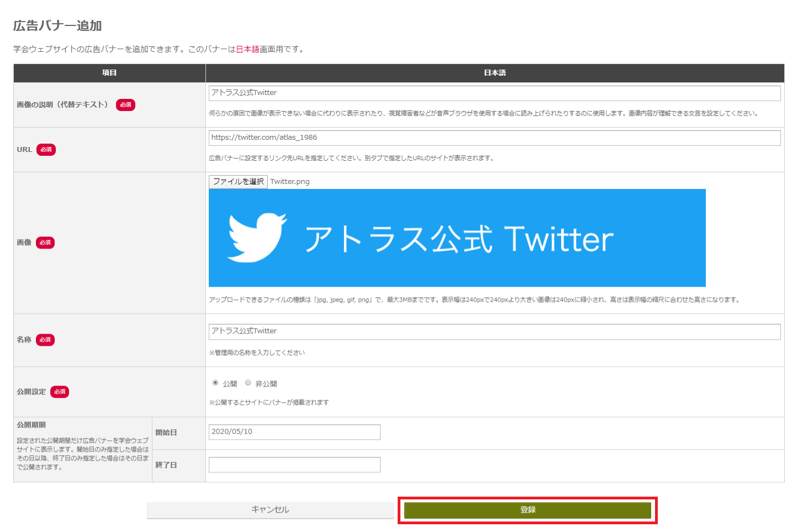The width and height of the screenshot is (808, 532).
Task: Focus the 名称 name input field
Action: 494,331
